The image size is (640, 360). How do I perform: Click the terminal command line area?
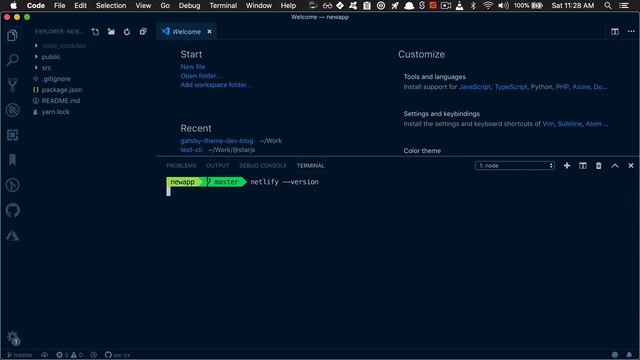coord(284,182)
